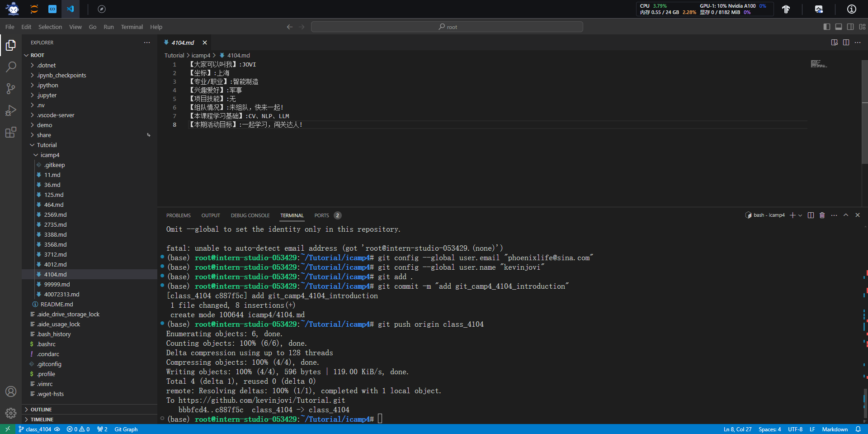Click the Ln 8, Col 27 position indicator
Screen dimensions: 868x434
point(737,429)
